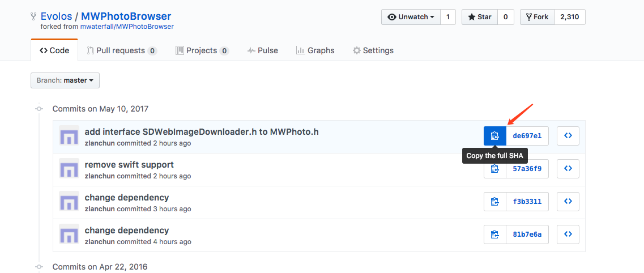This screenshot has height=273, width=644.
Task: Open commit hash 57a36f9
Action: tap(527, 169)
